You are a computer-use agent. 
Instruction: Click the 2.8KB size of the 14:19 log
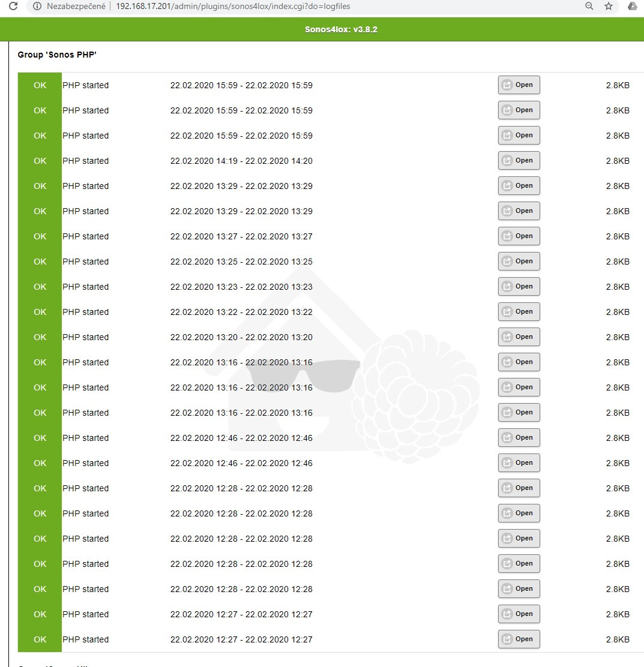pos(618,161)
